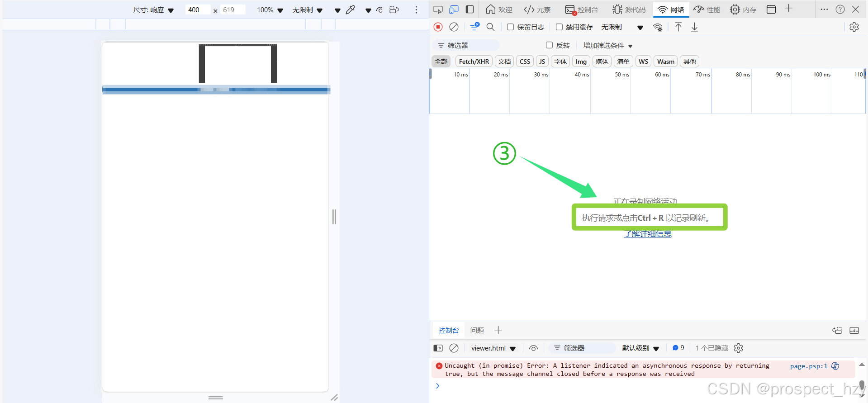The width and height of the screenshot is (868, 403).
Task: Switch to the 元素 tab
Action: click(x=537, y=9)
